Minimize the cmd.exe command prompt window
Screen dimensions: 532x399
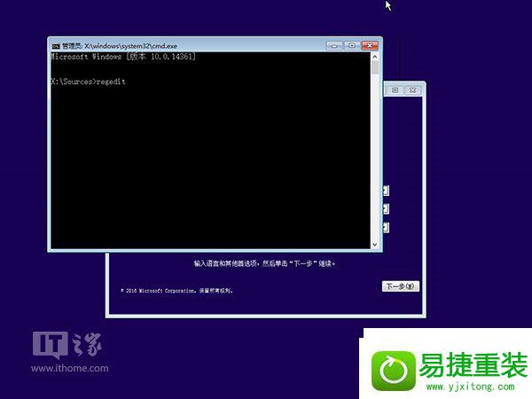(334, 45)
